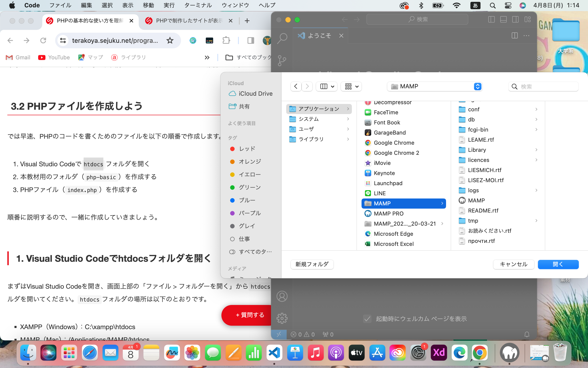Close the ようこそ tab in VS Code
Image resolution: width=588 pixels, height=368 pixels.
[341, 36]
